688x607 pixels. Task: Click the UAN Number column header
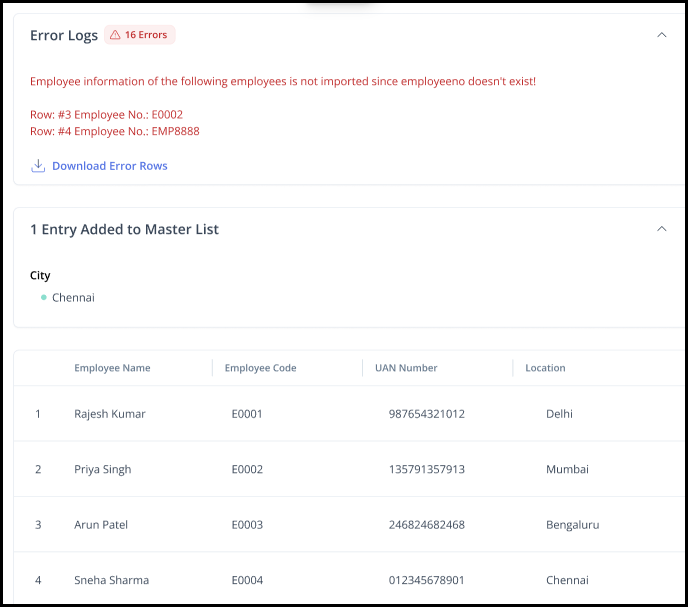[406, 368]
